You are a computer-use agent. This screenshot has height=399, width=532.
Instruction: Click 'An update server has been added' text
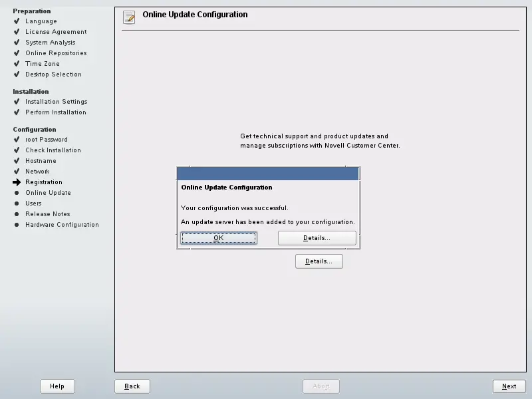pos(268,222)
